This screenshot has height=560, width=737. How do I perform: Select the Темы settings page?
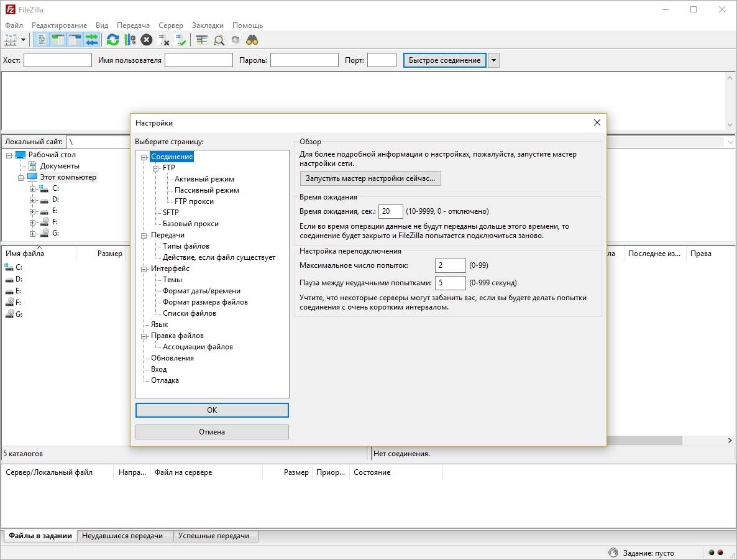click(x=173, y=280)
